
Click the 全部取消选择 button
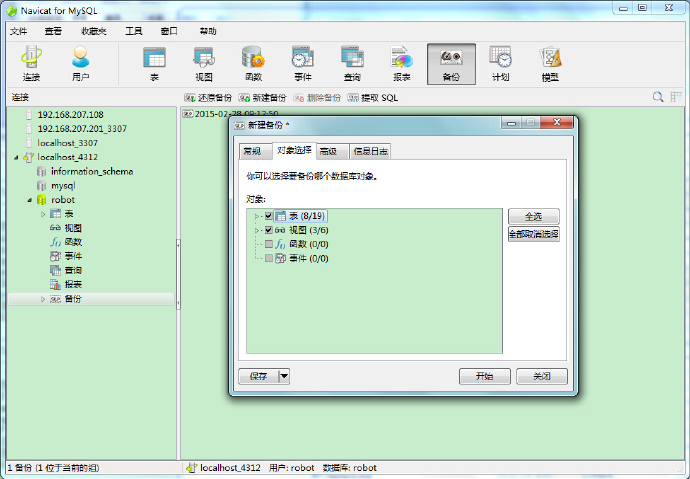(534, 234)
